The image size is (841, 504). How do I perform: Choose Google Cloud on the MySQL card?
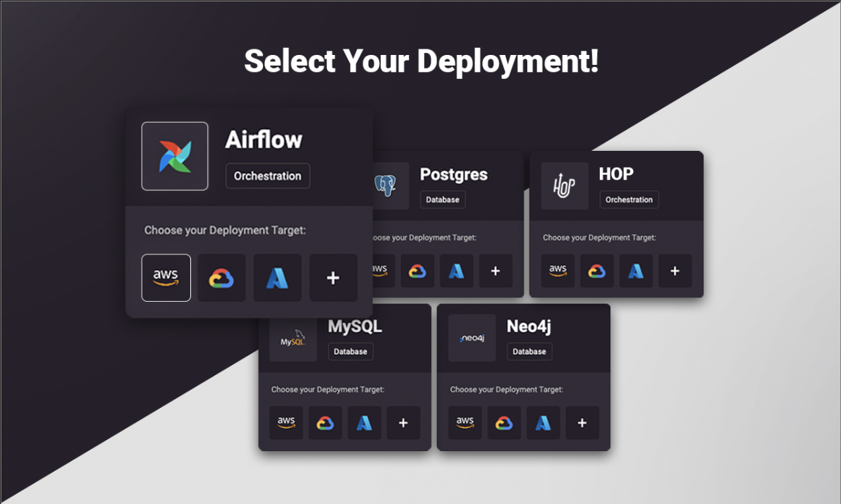pyautogui.click(x=325, y=422)
